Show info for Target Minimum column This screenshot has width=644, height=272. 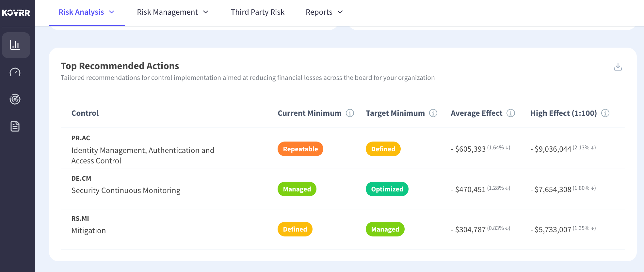click(x=433, y=113)
